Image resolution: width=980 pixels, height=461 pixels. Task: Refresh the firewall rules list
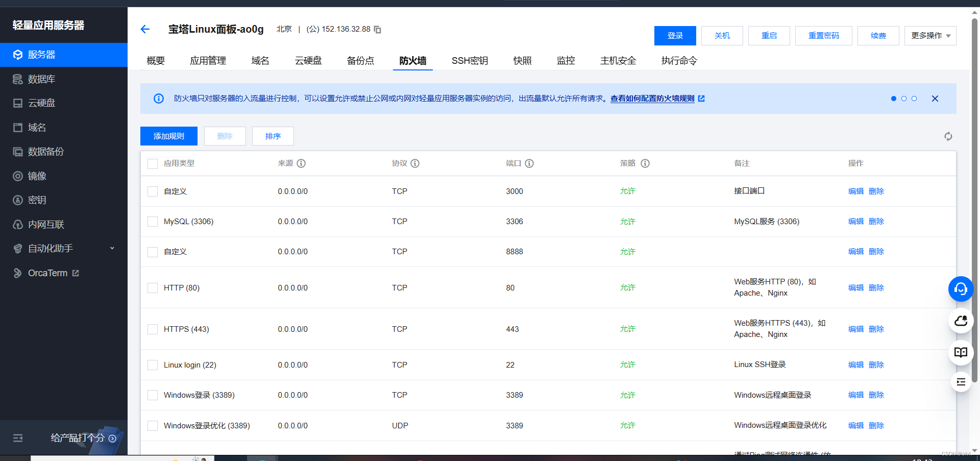[x=948, y=136]
